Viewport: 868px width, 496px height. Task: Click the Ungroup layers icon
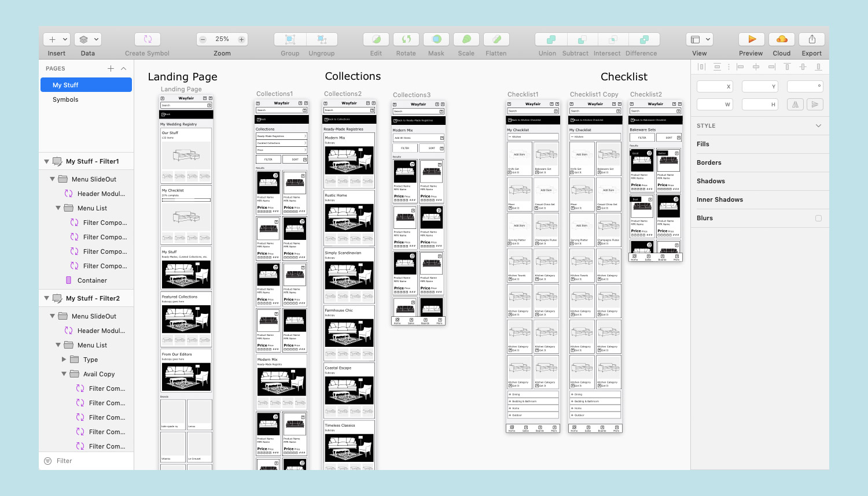click(322, 39)
